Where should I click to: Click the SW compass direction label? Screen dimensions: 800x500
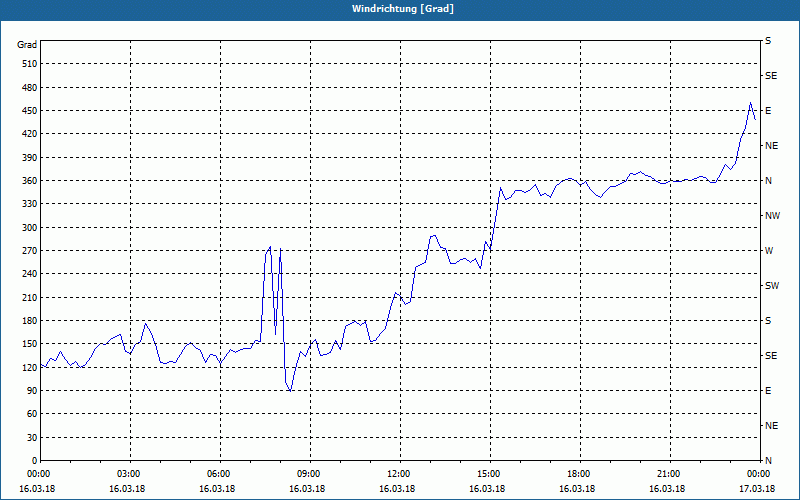772,286
